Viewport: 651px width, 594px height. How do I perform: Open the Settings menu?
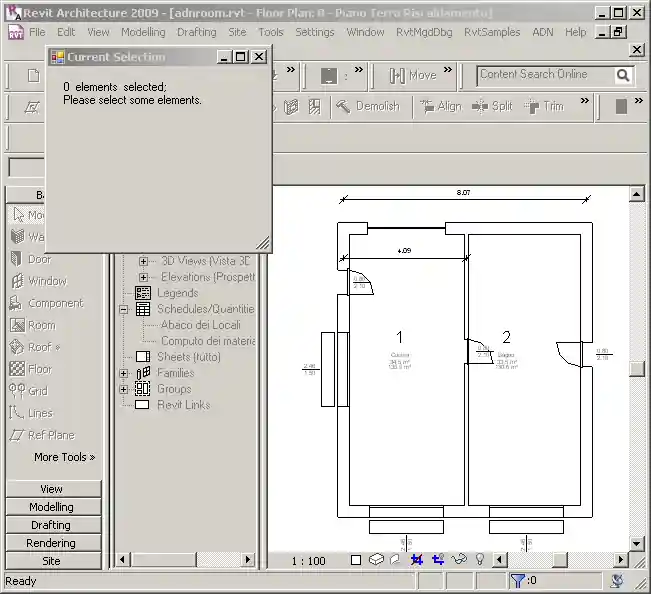tap(315, 32)
